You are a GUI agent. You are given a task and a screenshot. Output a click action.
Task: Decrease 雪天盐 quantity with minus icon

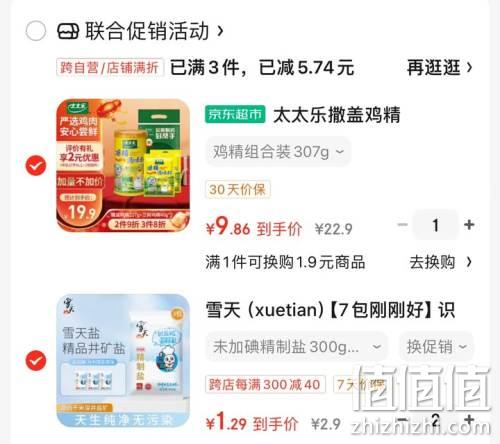point(402,419)
